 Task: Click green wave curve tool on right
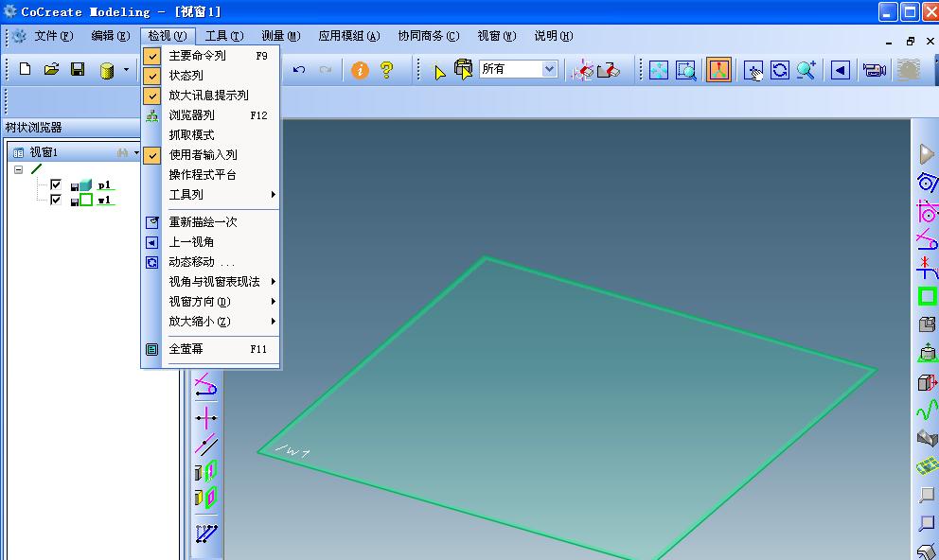pos(927,411)
